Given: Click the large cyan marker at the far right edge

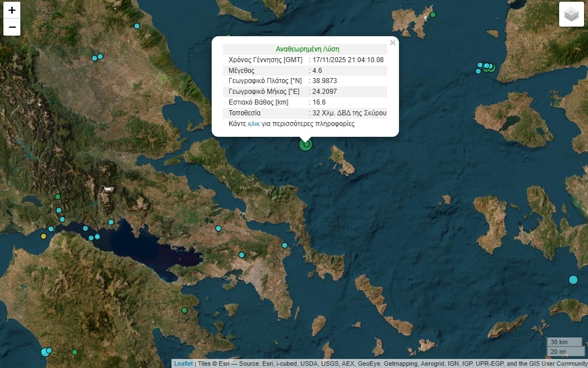Looking at the screenshot, I should (573, 280).
